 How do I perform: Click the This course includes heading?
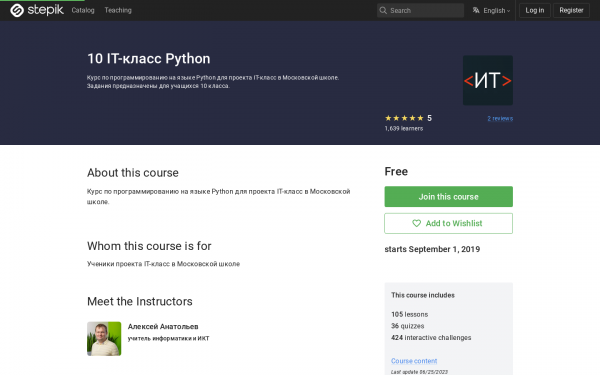tap(423, 295)
